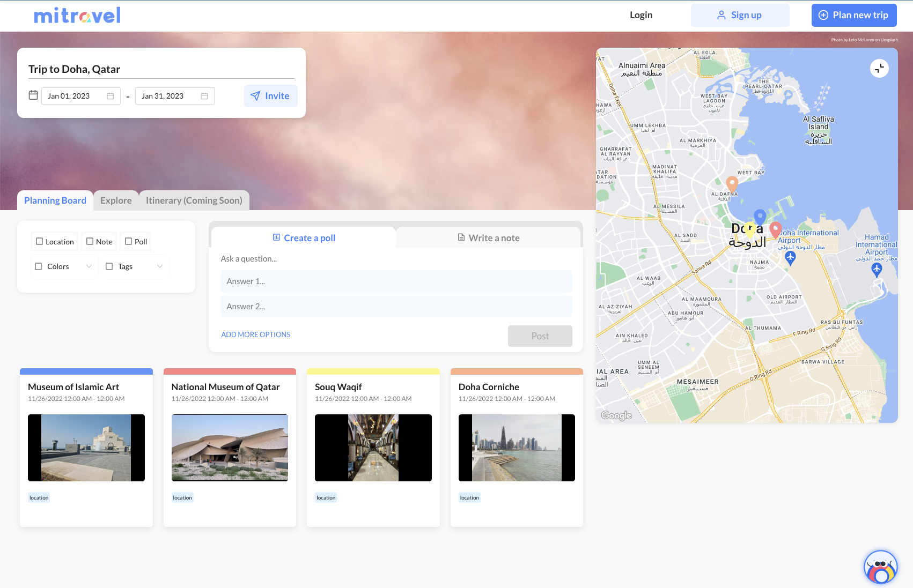This screenshot has height=588, width=913.
Task: Enable the Location filter checkbox
Action: (40, 242)
